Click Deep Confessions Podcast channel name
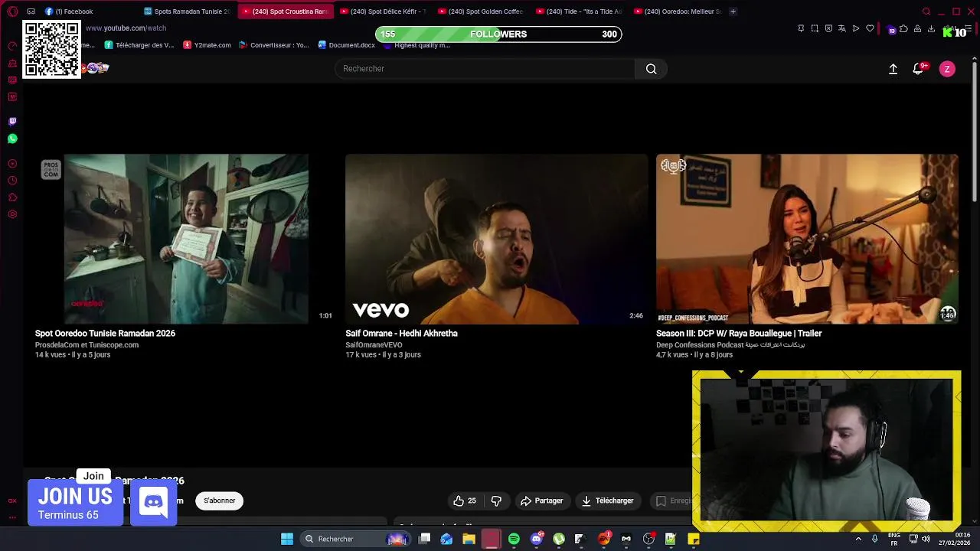980x551 pixels. point(730,345)
